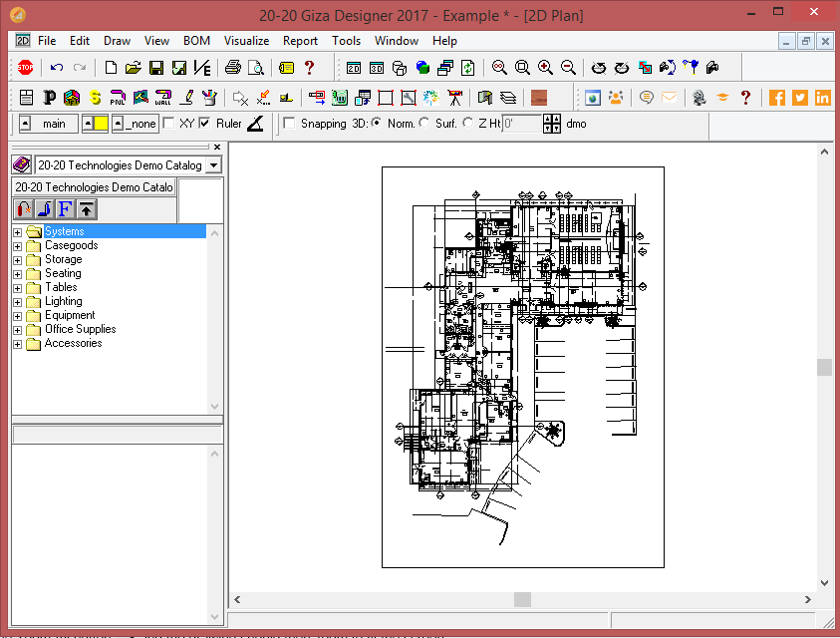Switch to 2D view toolbar icon

click(354, 68)
